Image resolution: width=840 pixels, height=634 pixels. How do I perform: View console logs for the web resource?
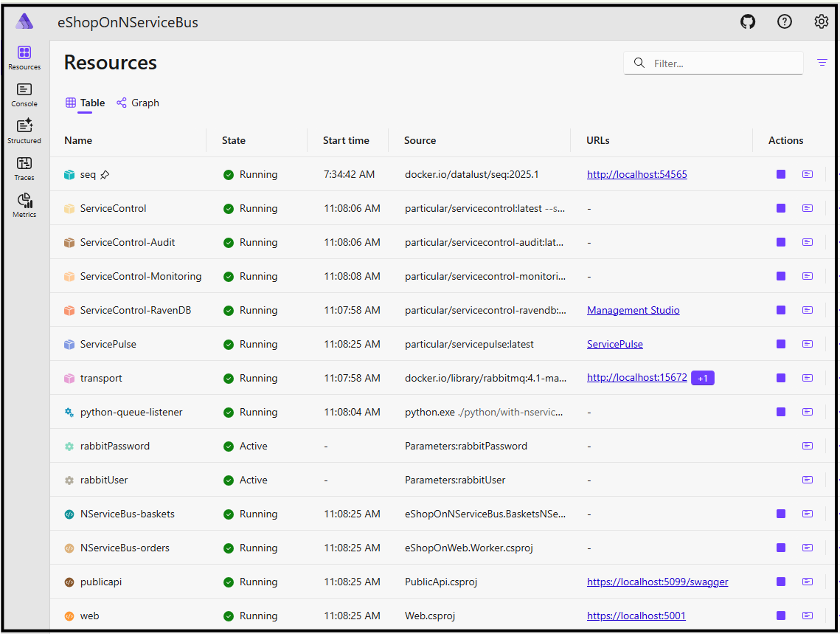point(807,616)
